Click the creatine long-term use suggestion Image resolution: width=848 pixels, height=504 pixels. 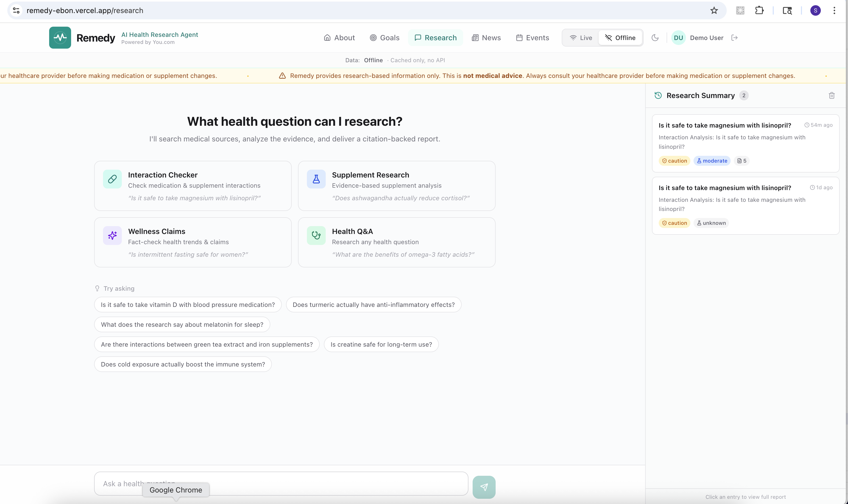(x=381, y=344)
